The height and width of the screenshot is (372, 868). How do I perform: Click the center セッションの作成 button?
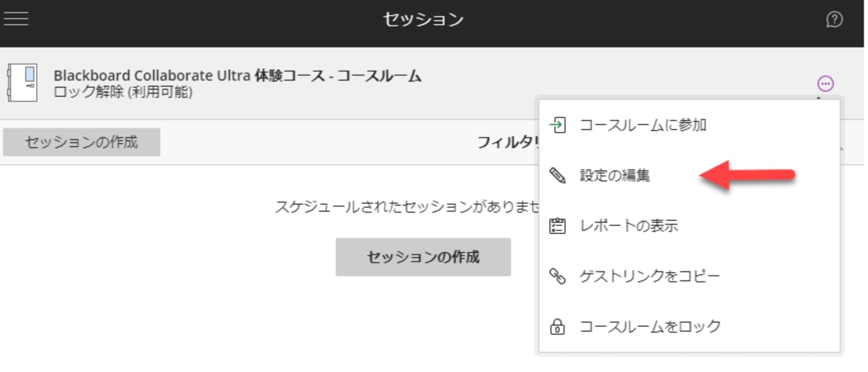pos(423,257)
